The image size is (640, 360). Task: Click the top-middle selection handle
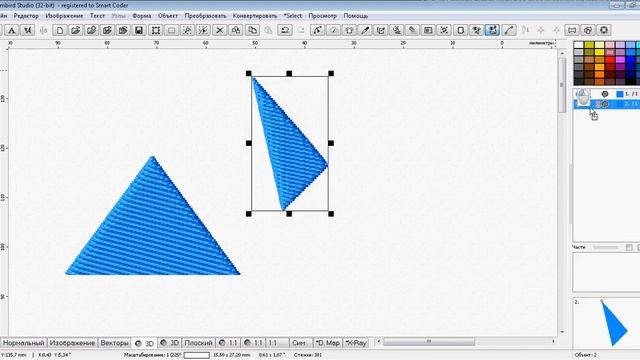(289, 73)
